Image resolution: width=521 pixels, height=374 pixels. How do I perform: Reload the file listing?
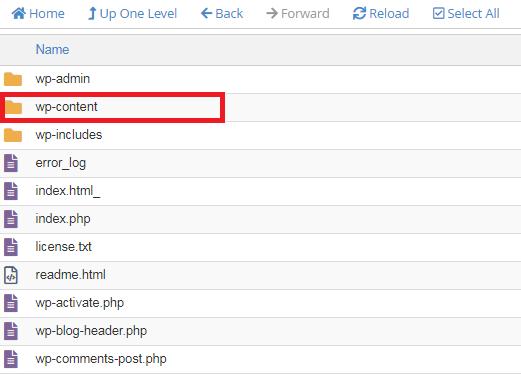[x=381, y=14]
